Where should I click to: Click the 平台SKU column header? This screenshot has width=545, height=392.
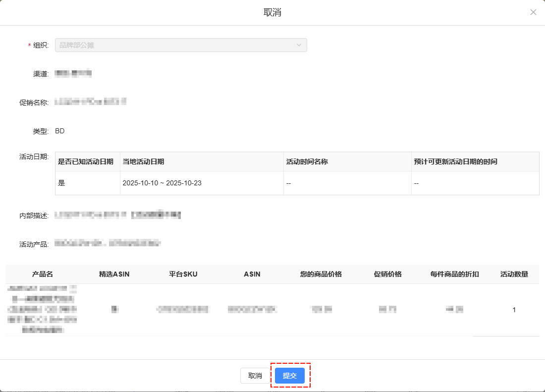[183, 274]
